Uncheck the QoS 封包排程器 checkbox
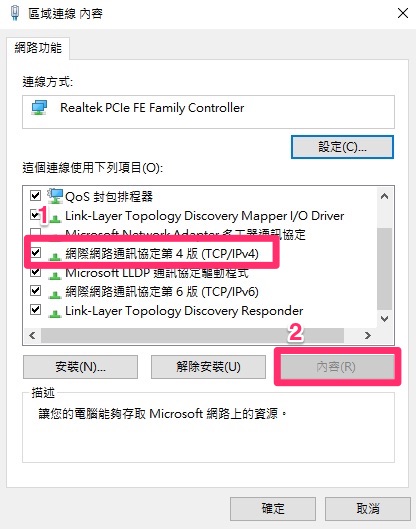Viewport: 416px width, 529px height. click(35, 195)
